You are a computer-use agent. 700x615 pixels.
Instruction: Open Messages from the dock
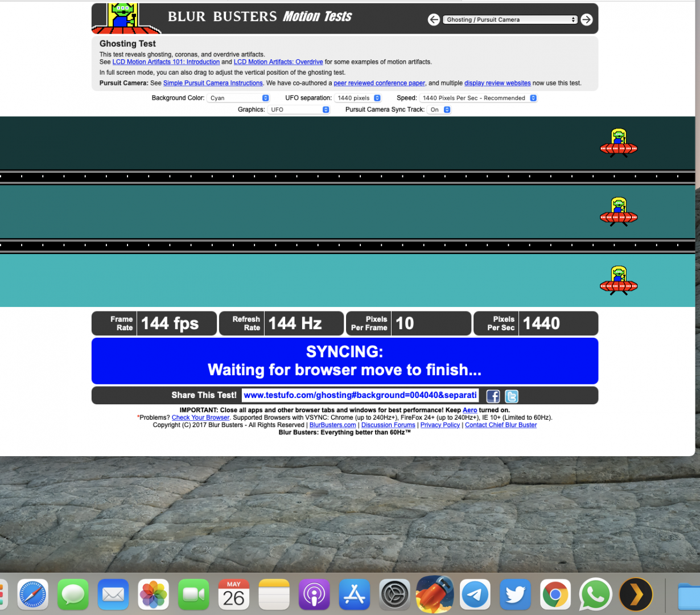(x=73, y=596)
